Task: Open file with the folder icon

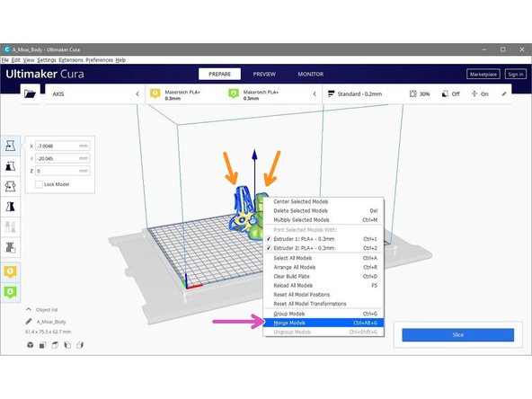Action: [x=31, y=93]
